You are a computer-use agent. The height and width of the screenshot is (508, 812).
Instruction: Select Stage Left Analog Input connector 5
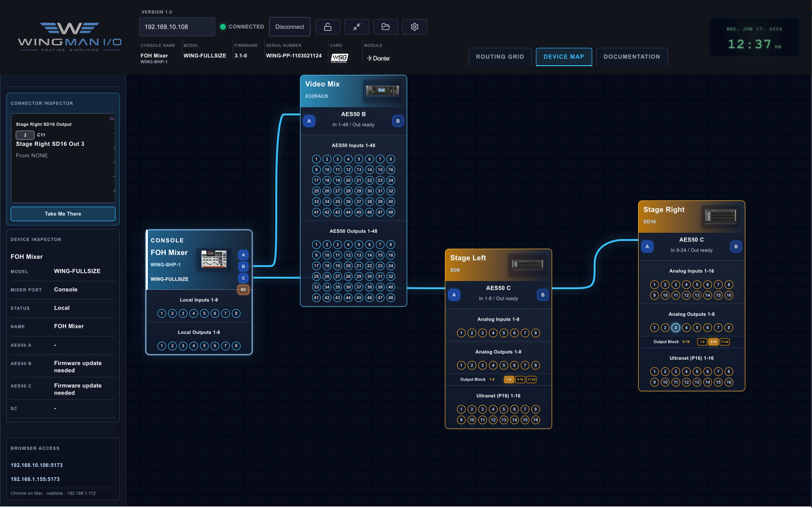pyautogui.click(x=504, y=333)
